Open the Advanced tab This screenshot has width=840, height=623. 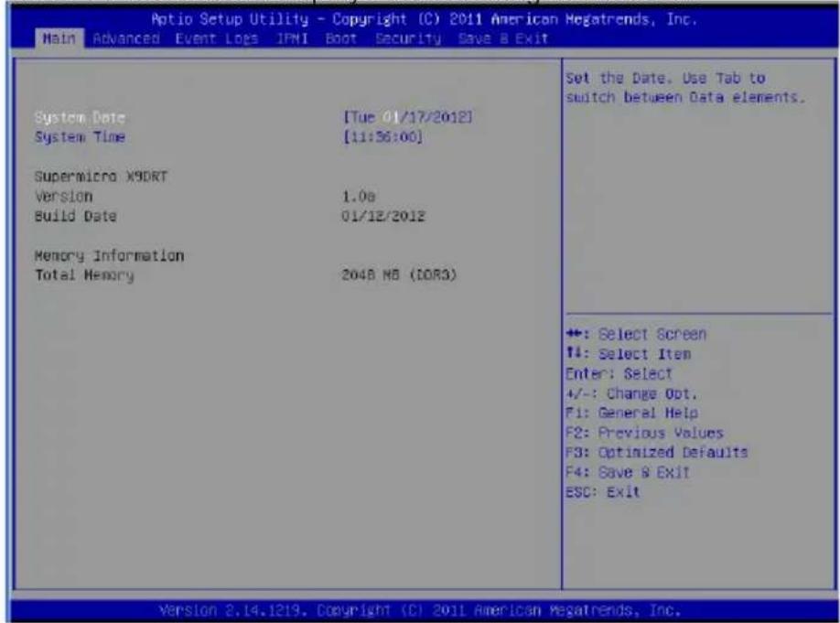126,38
